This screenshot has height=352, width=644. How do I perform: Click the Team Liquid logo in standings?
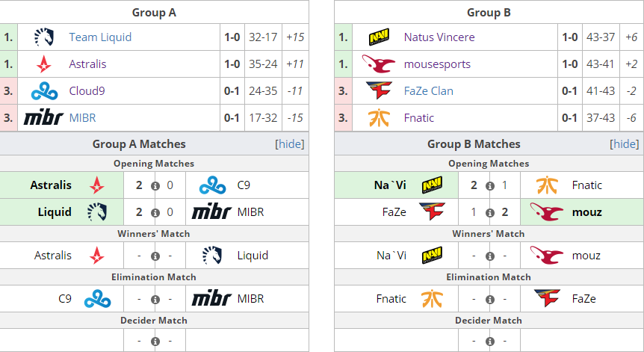[44, 37]
